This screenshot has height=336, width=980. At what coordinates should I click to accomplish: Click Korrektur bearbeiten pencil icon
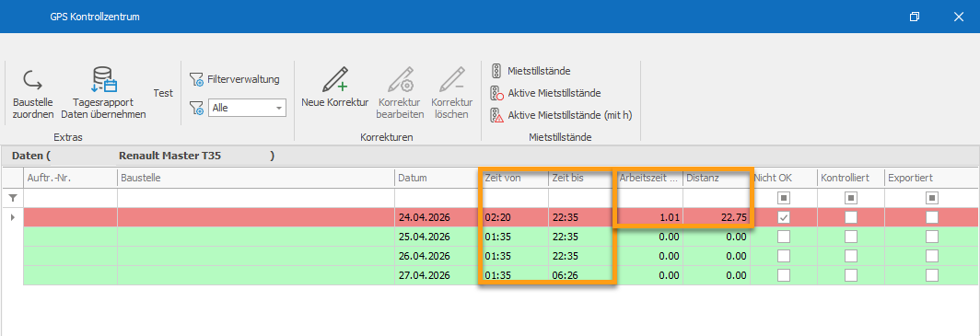pyautogui.click(x=400, y=80)
